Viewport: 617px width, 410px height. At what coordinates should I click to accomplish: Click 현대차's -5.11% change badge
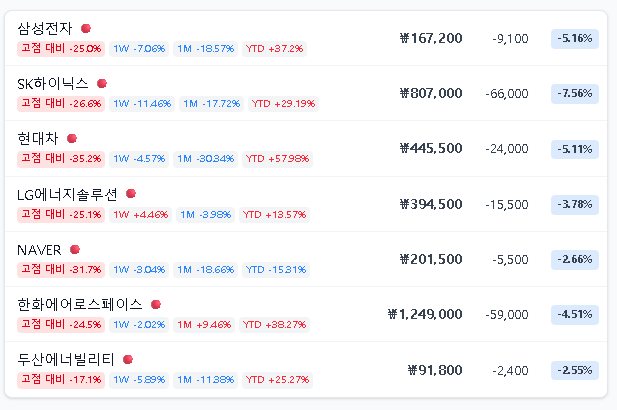pos(574,149)
